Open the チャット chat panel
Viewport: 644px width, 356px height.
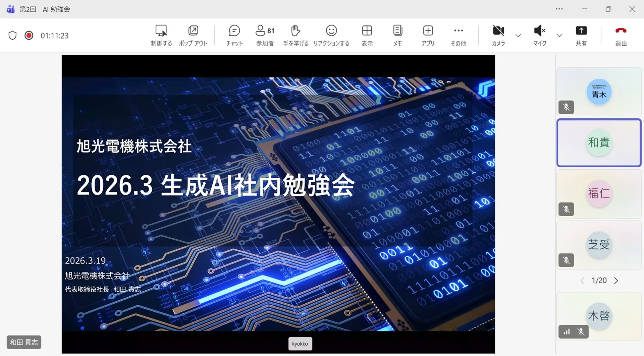coord(234,35)
